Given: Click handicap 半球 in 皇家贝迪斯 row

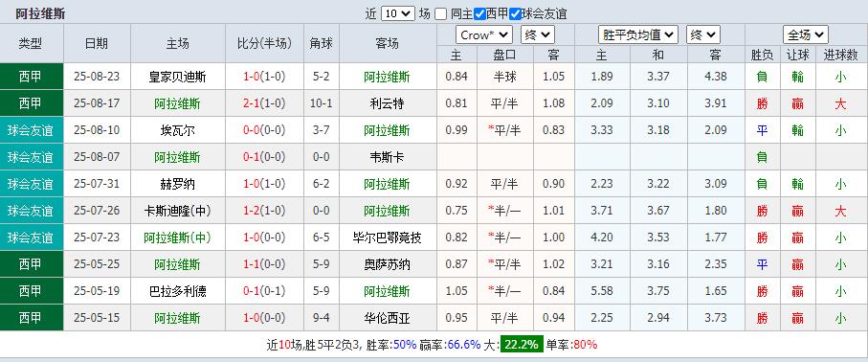Looking at the screenshot, I should point(505,77).
